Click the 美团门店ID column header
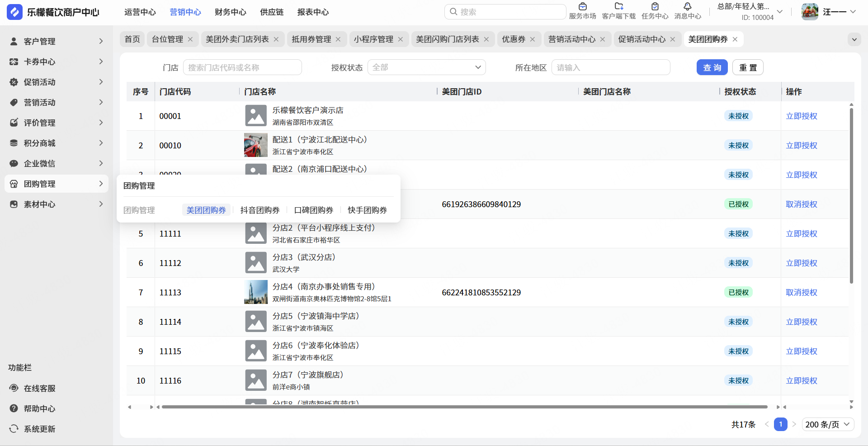This screenshot has height=446, width=868. 462,92
